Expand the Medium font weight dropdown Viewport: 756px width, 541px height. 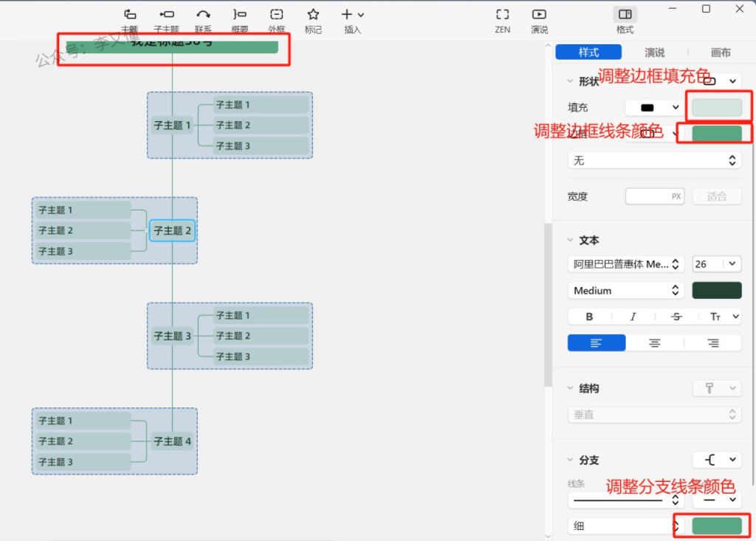(x=626, y=291)
